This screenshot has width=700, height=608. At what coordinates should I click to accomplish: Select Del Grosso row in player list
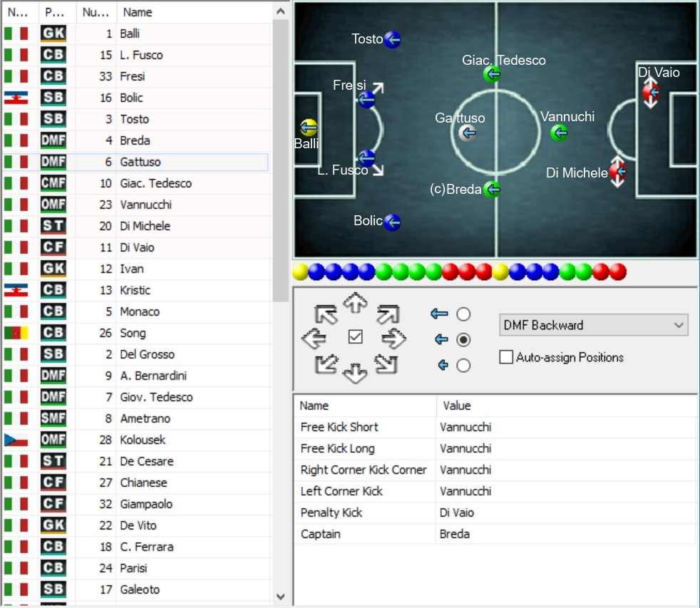click(x=135, y=354)
